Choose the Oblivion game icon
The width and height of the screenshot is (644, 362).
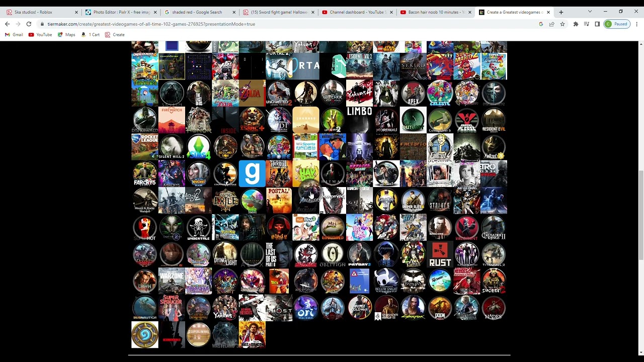click(333, 254)
